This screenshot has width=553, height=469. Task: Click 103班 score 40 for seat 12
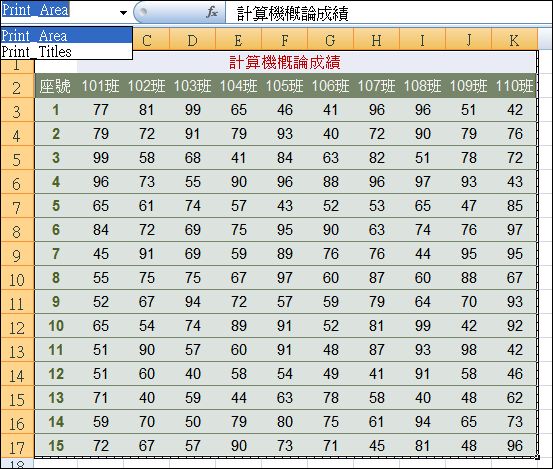click(193, 374)
